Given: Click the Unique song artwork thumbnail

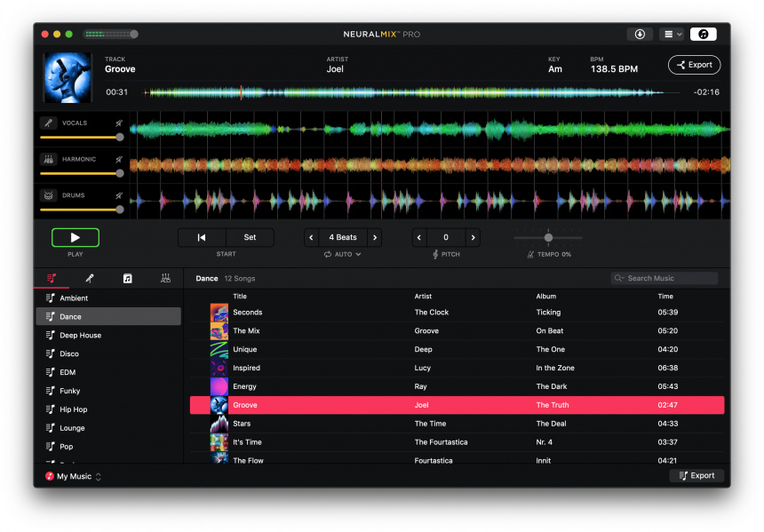Looking at the screenshot, I should click(219, 349).
